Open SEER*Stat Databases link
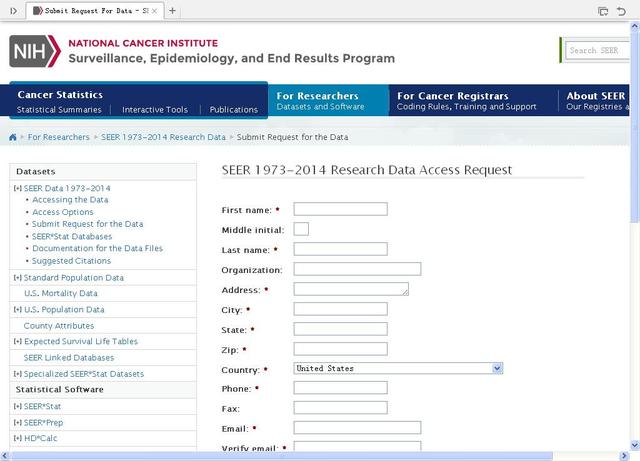This screenshot has width=640, height=461. pyautogui.click(x=72, y=236)
